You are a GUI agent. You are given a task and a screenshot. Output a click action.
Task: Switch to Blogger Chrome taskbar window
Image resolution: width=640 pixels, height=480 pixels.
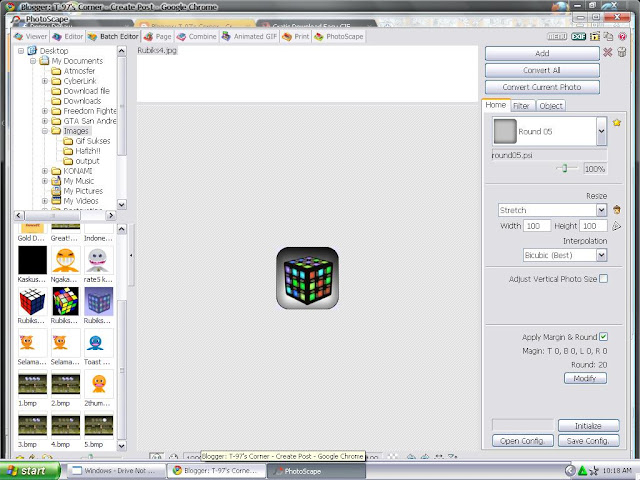coord(216,471)
